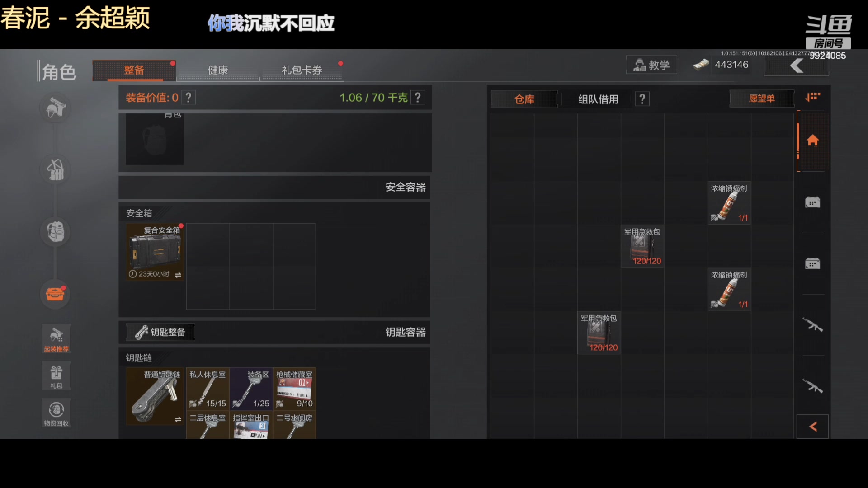The height and width of the screenshot is (488, 868).
Task: Select the upper 浓缩镇痛剂 item
Action: click(729, 202)
